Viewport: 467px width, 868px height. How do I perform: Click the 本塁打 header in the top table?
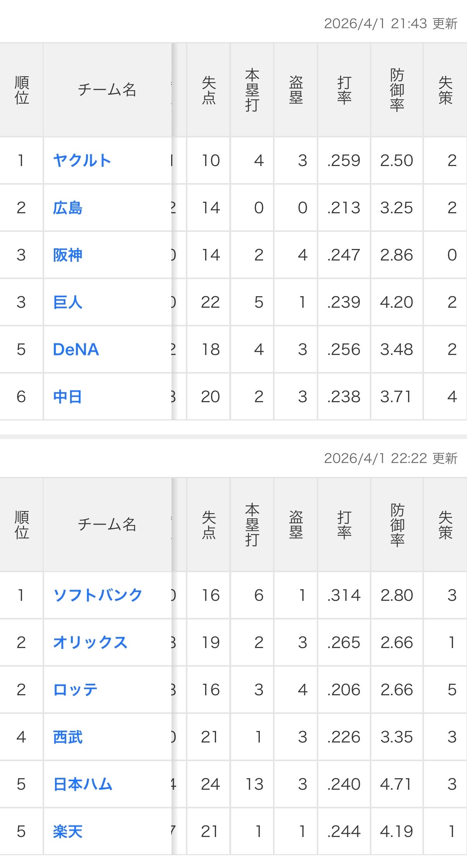pos(252,90)
